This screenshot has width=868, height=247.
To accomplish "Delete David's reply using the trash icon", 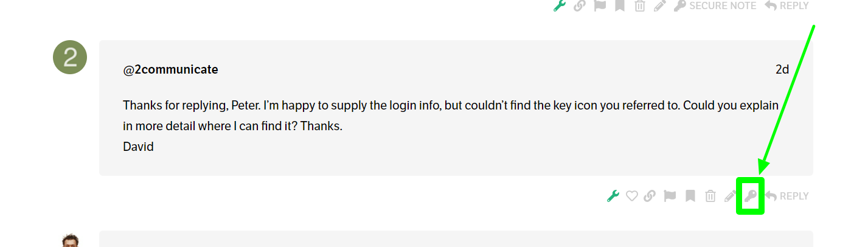I will pyautogui.click(x=710, y=196).
